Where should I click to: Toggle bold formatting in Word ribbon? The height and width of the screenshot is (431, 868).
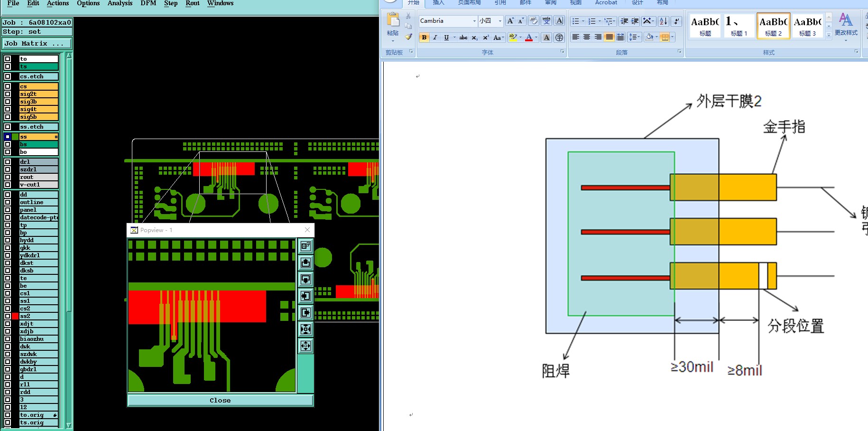click(x=424, y=37)
